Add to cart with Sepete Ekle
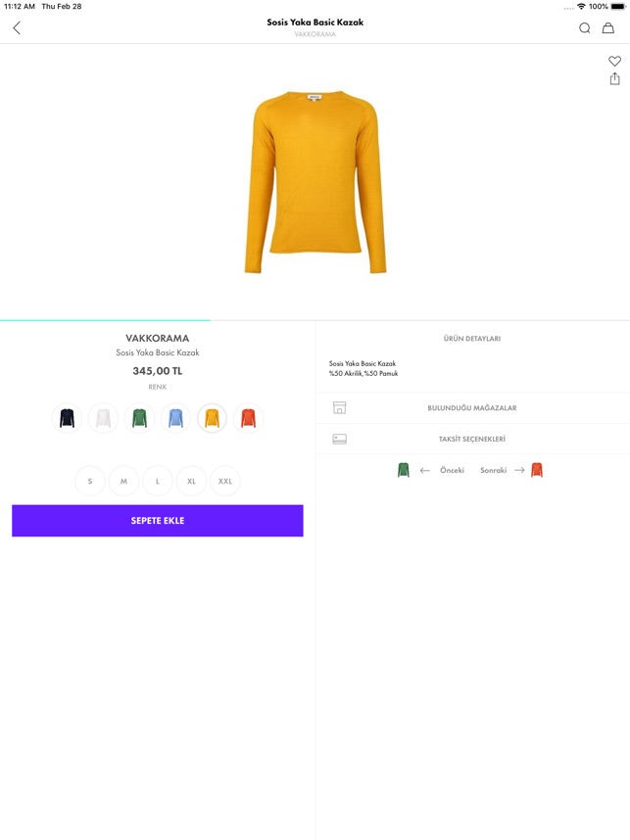This screenshot has width=630, height=840. (158, 520)
